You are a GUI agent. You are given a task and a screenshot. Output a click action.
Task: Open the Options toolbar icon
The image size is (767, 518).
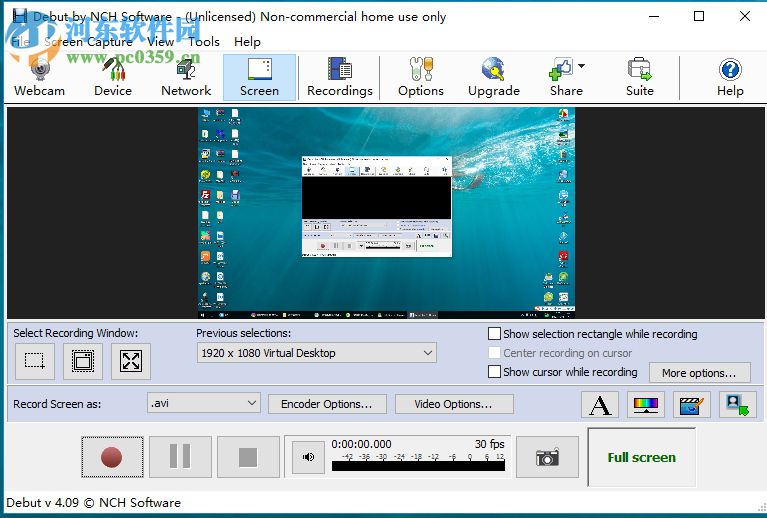[421, 77]
